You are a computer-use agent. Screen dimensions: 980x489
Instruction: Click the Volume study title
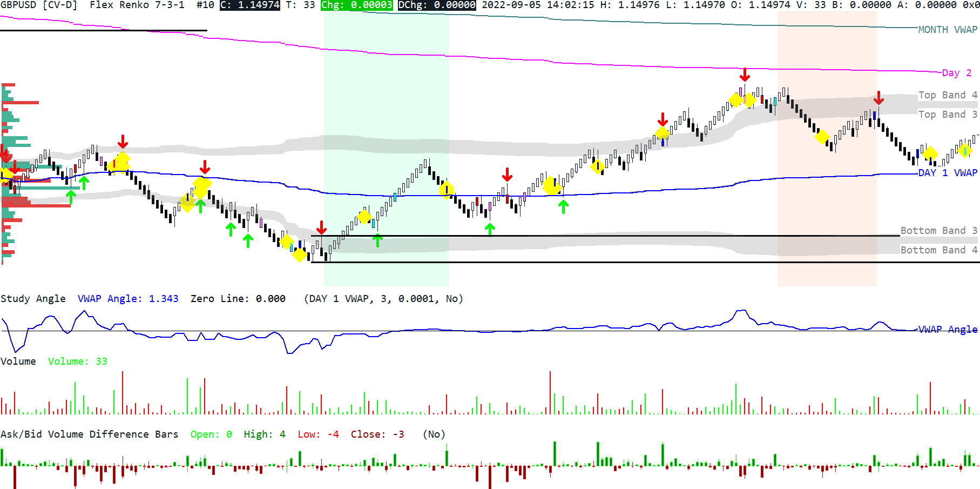tap(18, 361)
